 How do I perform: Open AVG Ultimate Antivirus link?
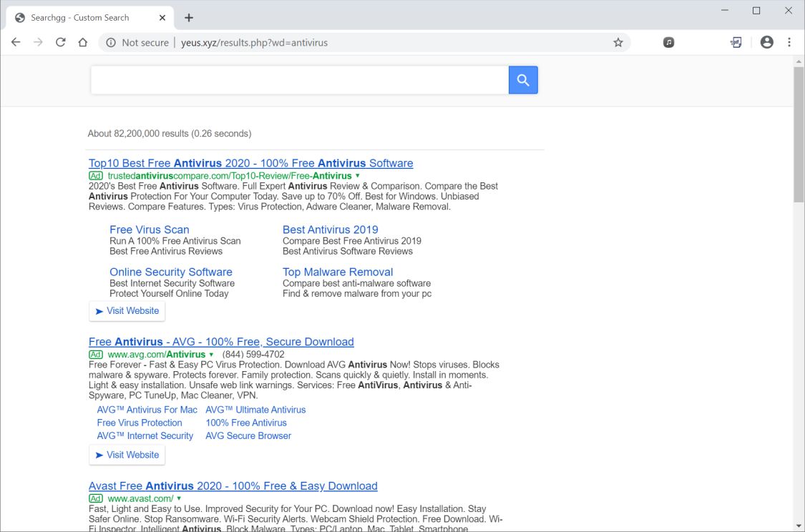click(255, 410)
